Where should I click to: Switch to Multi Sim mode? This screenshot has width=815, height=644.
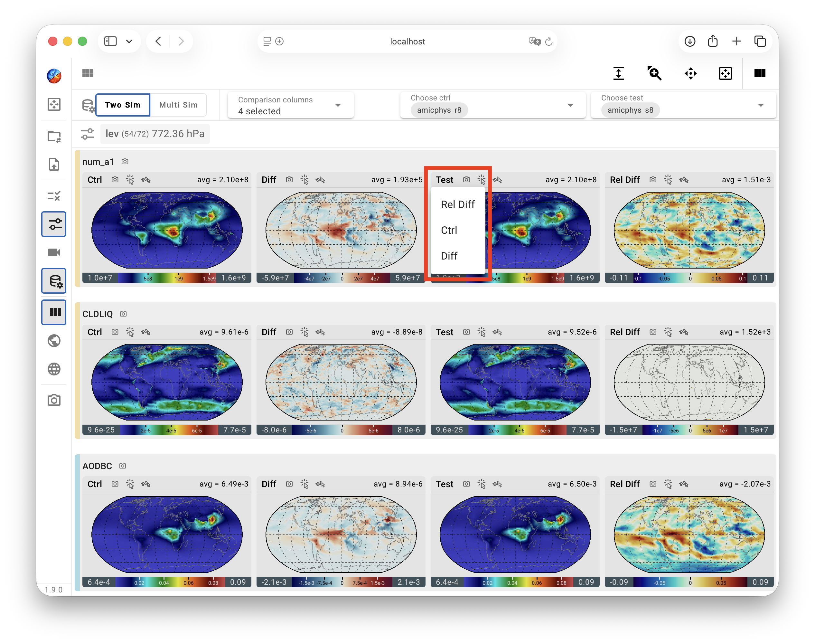pos(178,105)
